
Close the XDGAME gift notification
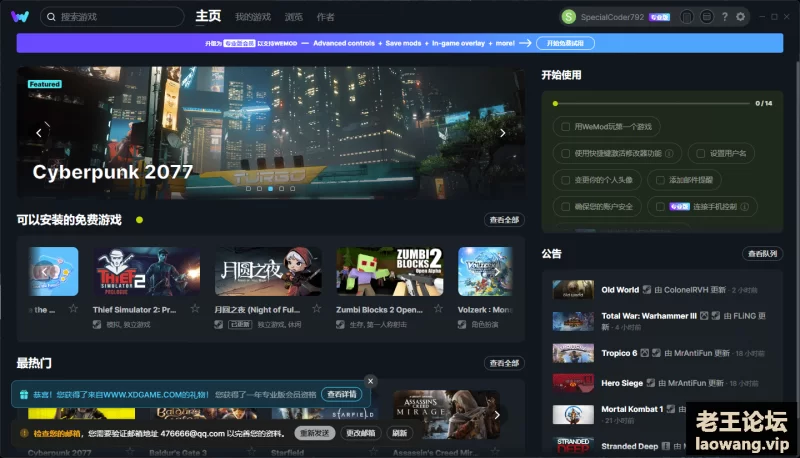[371, 381]
